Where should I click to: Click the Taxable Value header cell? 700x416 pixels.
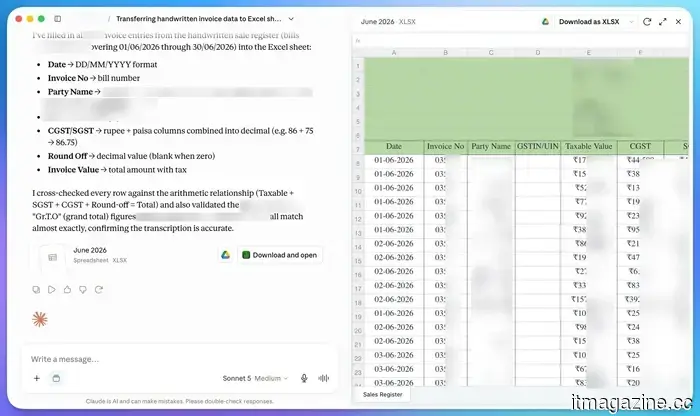(589, 146)
